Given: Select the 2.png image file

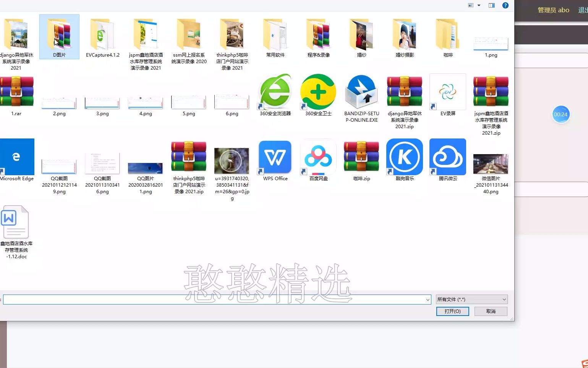Looking at the screenshot, I should click(x=59, y=106).
